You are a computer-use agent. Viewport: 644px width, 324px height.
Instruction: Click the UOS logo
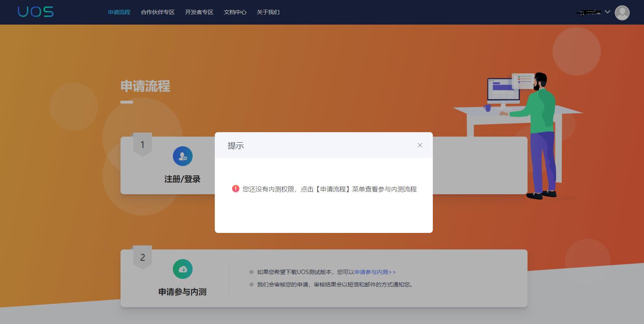pyautogui.click(x=35, y=12)
